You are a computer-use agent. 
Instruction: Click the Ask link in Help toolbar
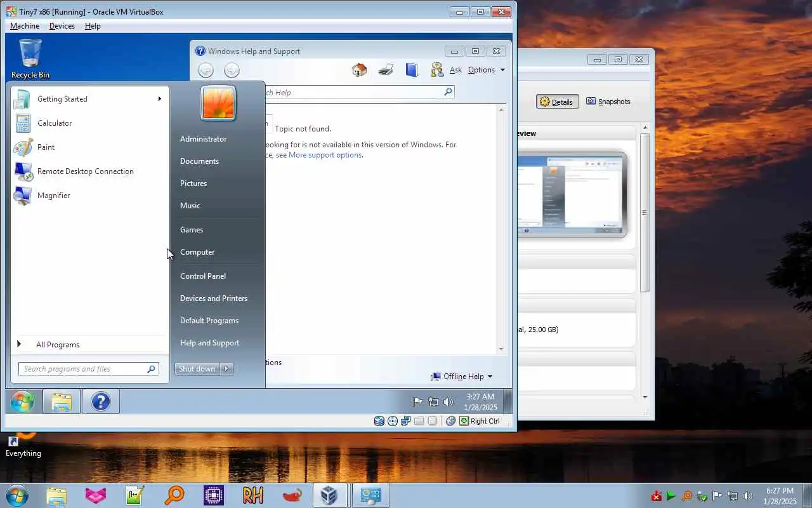455,70
